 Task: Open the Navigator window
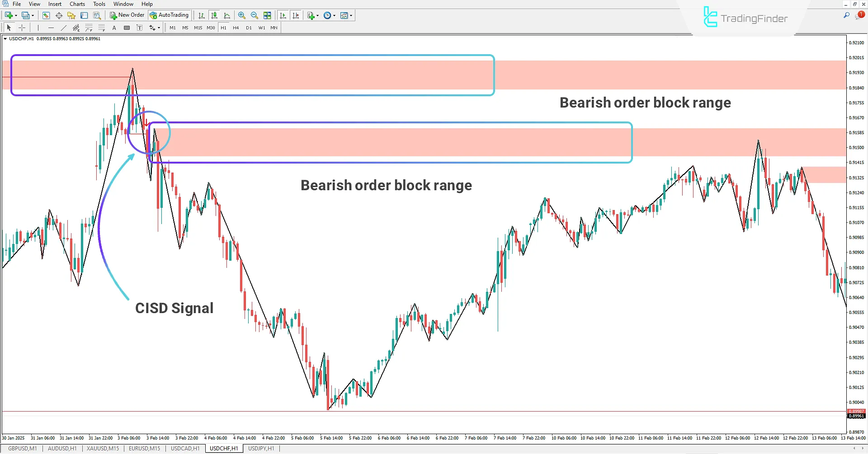(x=71, y=15)
